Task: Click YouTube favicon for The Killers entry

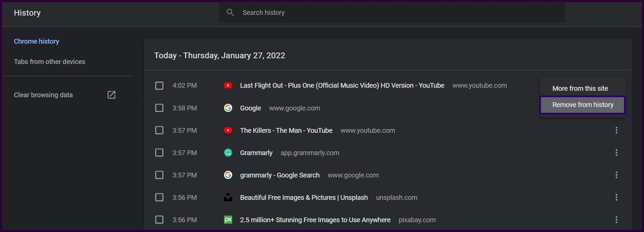Action: (x=228, y=130)
